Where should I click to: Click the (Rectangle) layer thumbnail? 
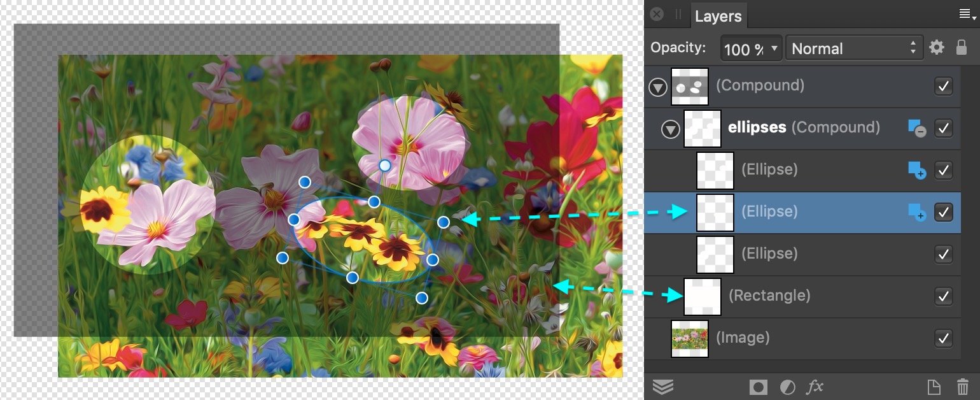point(703,297)
